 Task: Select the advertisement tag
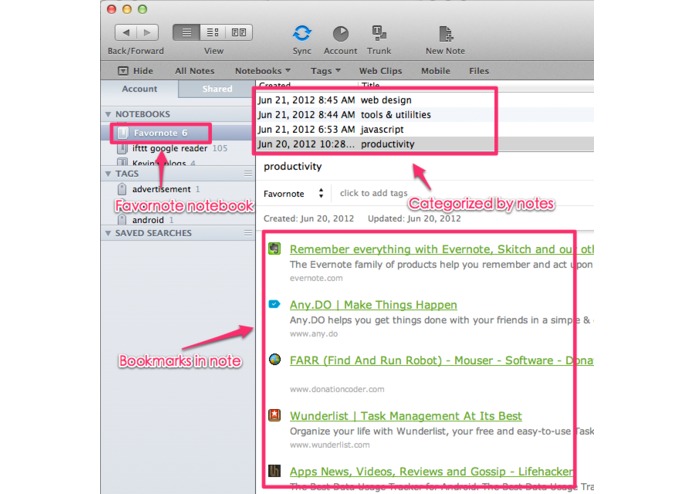point(178,189)
